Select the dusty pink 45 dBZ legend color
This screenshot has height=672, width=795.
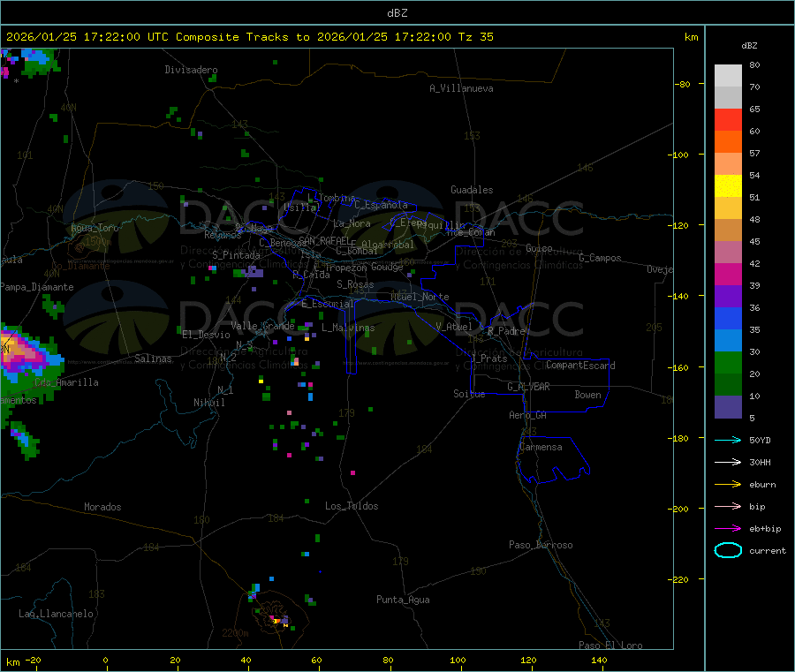tap(728, 252)
